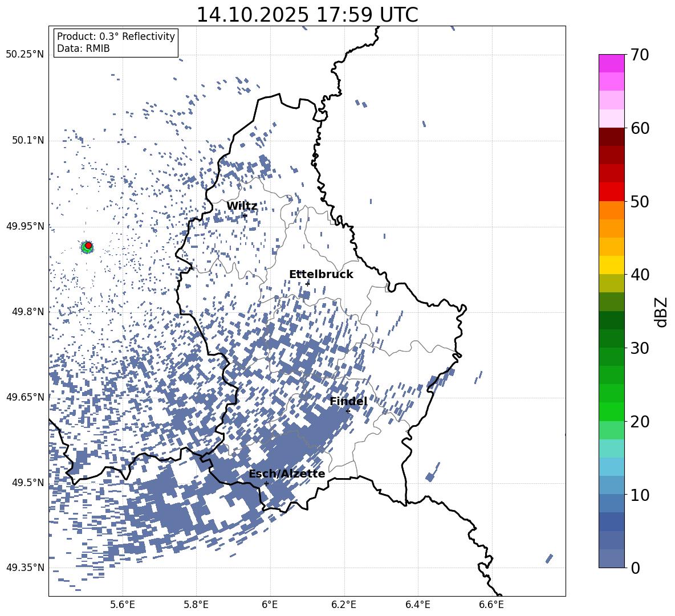Screen dimensions: 675x616
Task: Click the colorbar tick label 30
Action: (x=639, y=348)
